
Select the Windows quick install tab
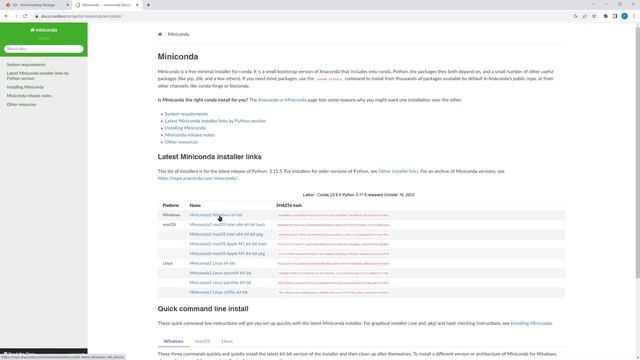173,341
